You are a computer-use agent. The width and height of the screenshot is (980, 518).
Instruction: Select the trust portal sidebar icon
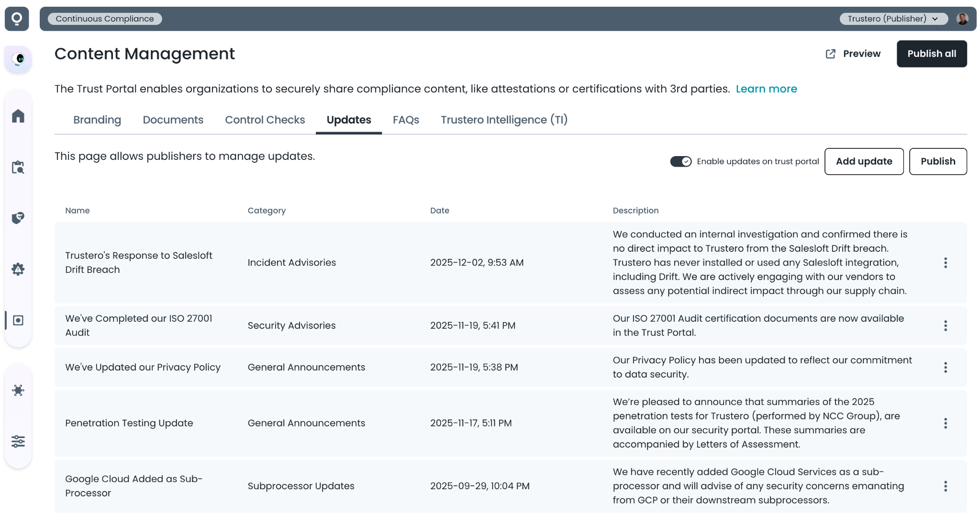pyautogui.click(x=18, y=320)
